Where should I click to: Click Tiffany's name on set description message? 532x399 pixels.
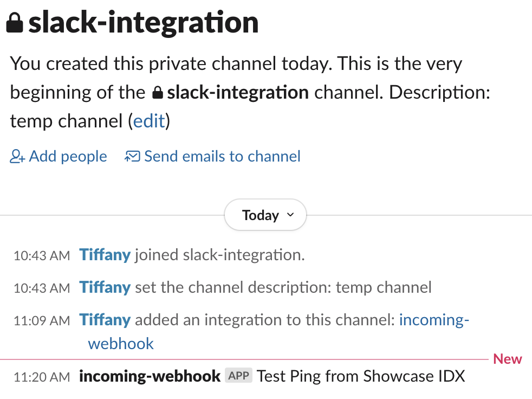(x=105, y=287)
